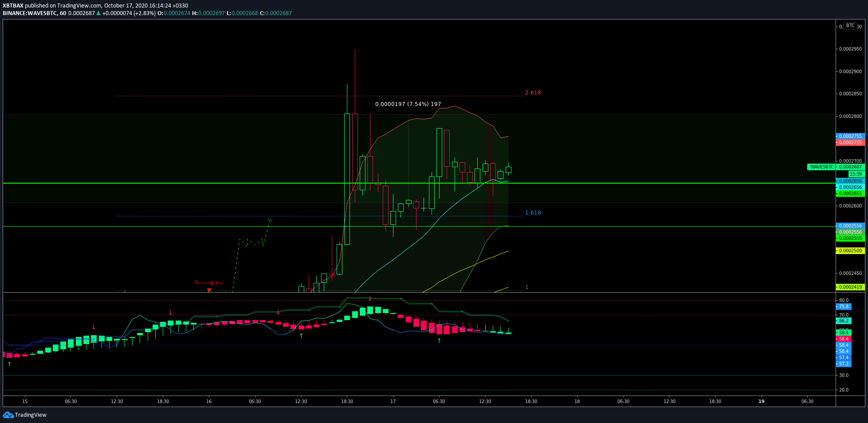Click the author name XBTBAX
The image size is (868, 423).
click(13, 6)
